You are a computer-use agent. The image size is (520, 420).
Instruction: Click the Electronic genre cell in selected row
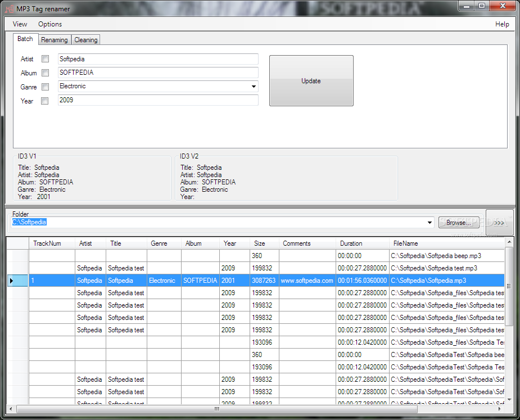pos(164,281)
